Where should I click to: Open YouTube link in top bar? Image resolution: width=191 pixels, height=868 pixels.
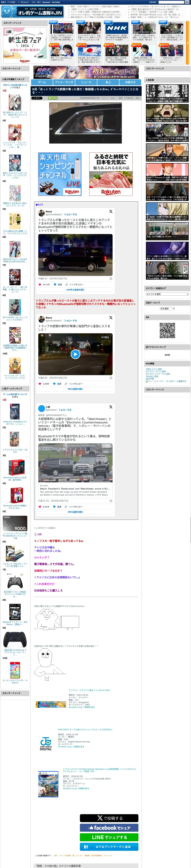(x=56, y=2)
